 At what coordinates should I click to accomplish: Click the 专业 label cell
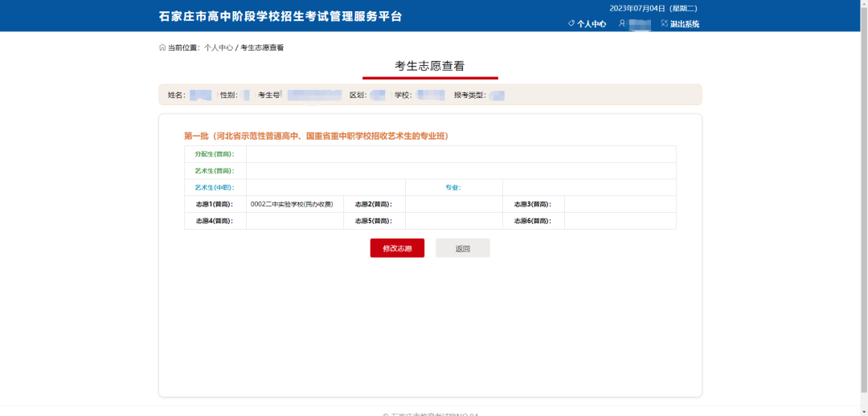tap(454, 188)
